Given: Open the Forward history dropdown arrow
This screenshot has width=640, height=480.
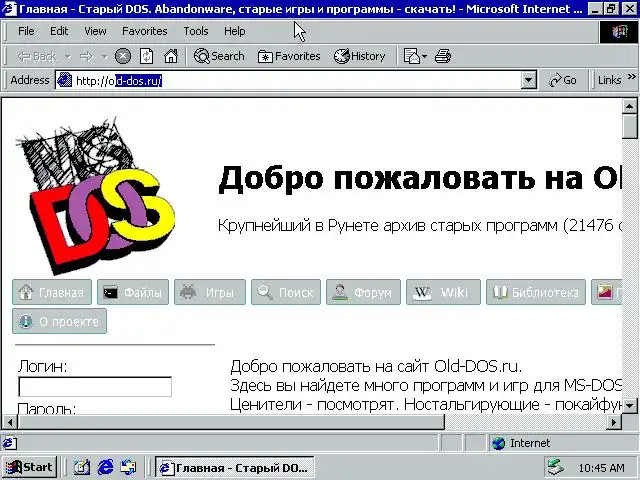Looking at the screenshot, I should pyautogui.click(x=104, y=56).
